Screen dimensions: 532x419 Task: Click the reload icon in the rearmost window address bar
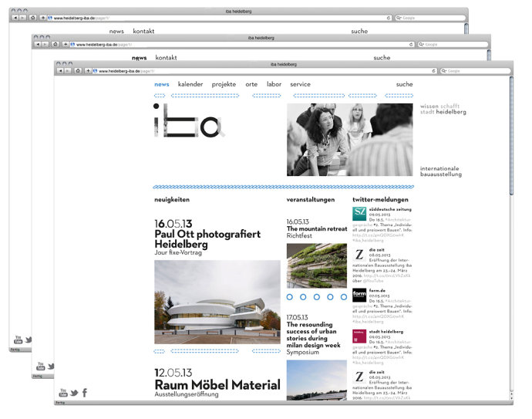(x=389, y=18)
